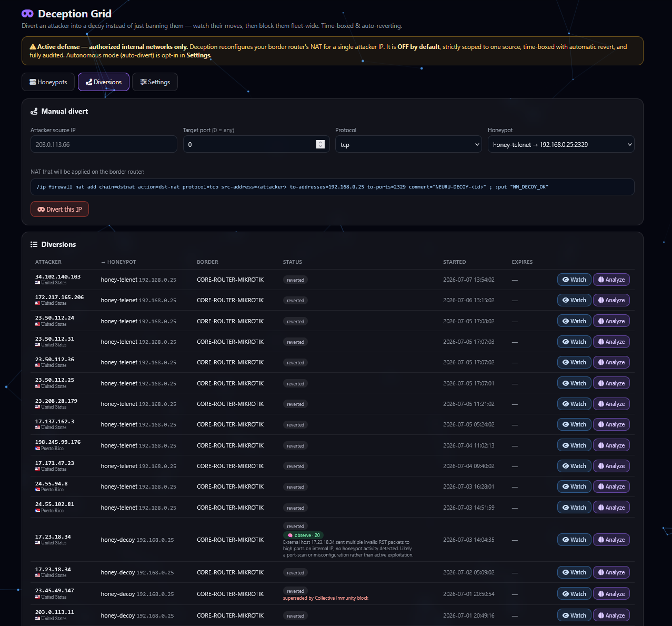
Task: Analyze the diversion for 24.55.102.81
Action: 611,508
